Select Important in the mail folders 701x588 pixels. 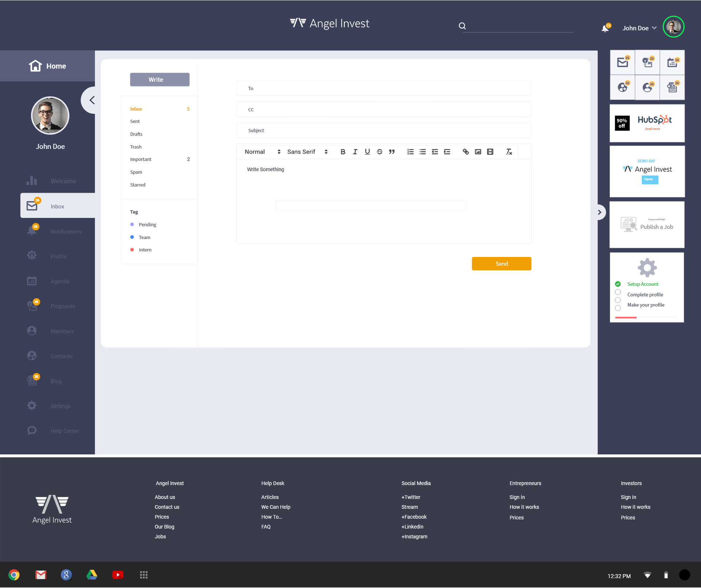coord(141,160)
